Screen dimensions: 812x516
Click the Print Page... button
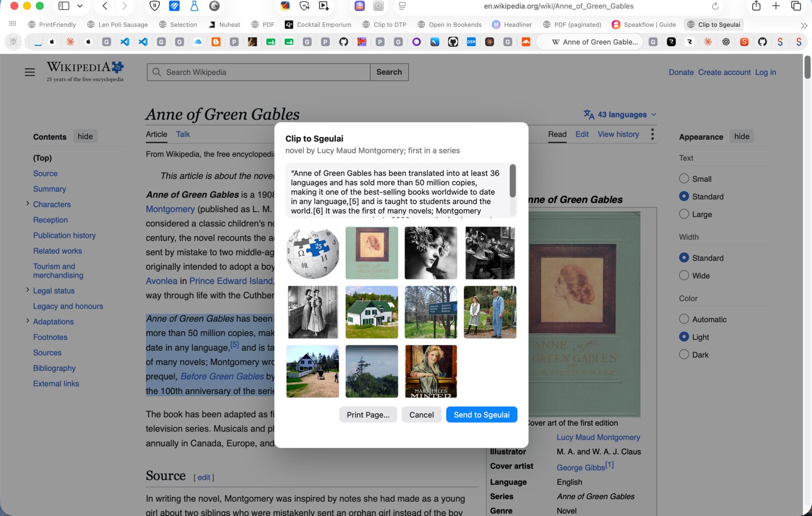click(x=368, y=414)
